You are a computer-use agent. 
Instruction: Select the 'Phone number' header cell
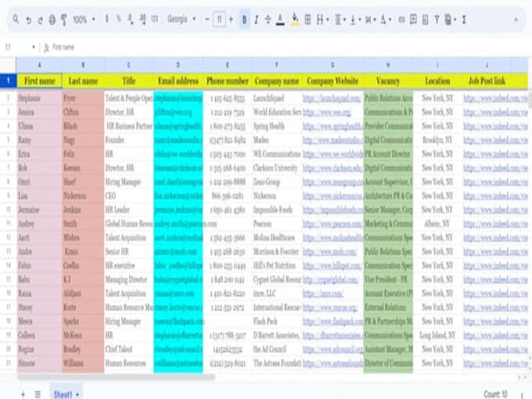click(228, 81)
